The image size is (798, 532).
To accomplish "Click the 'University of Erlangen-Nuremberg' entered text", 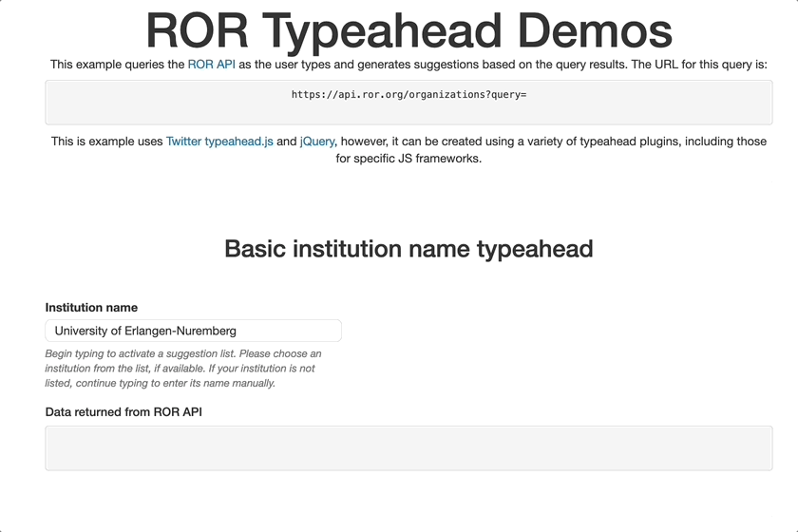I will (x=145, y=331).
